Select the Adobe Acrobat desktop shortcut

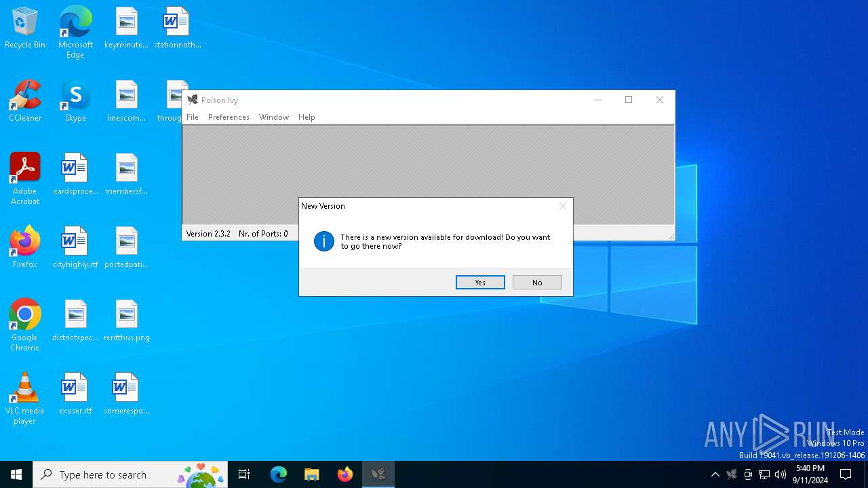[x=25, y=179]
